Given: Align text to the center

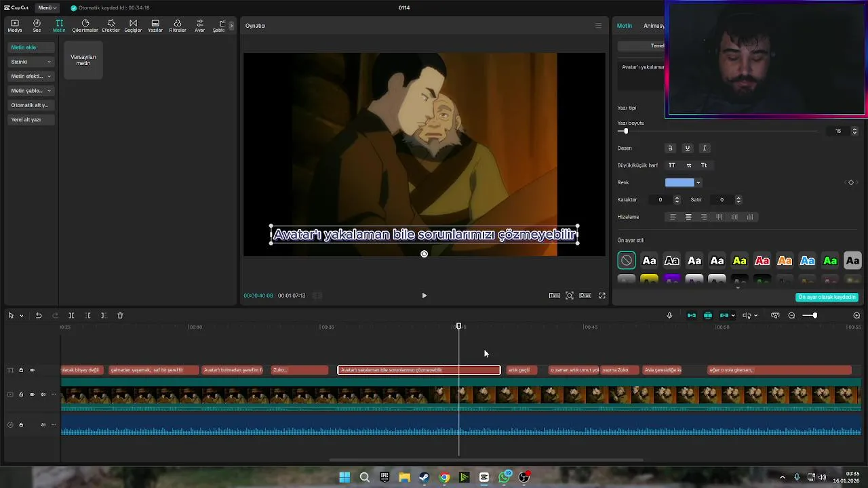Looking at the screenshot, I should 688,217.
